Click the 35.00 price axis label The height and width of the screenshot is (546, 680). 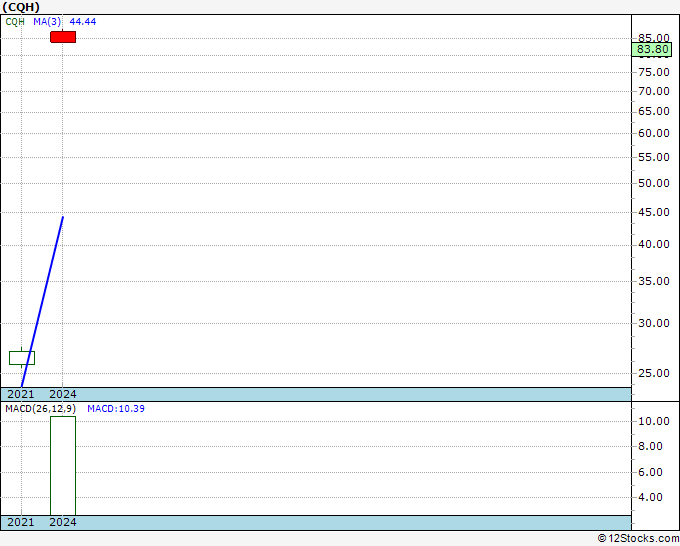point(654,281)
